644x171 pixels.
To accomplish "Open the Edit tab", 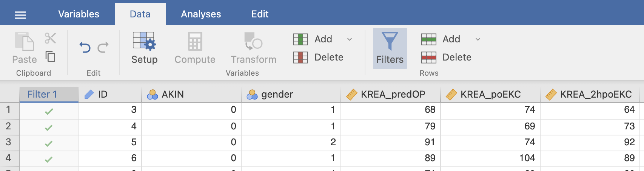I will coord(260,14).
